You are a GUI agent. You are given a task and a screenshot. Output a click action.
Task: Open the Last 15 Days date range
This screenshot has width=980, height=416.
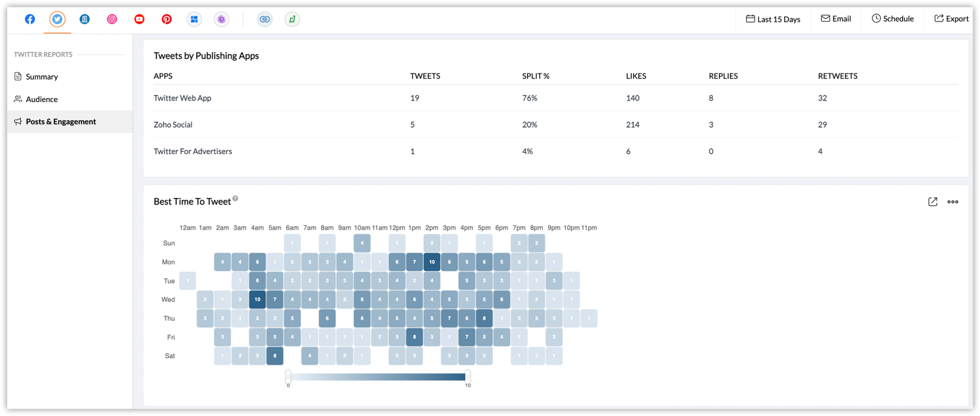click(773, 19)
